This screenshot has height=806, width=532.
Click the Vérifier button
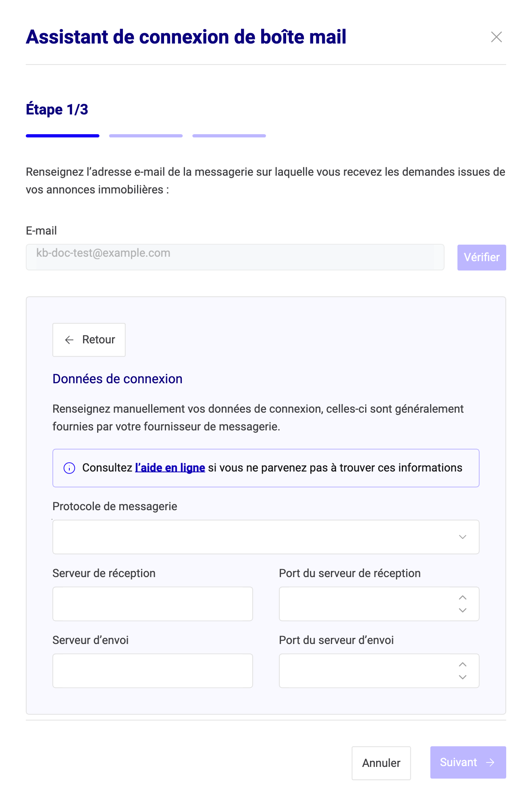click(482, 257)
